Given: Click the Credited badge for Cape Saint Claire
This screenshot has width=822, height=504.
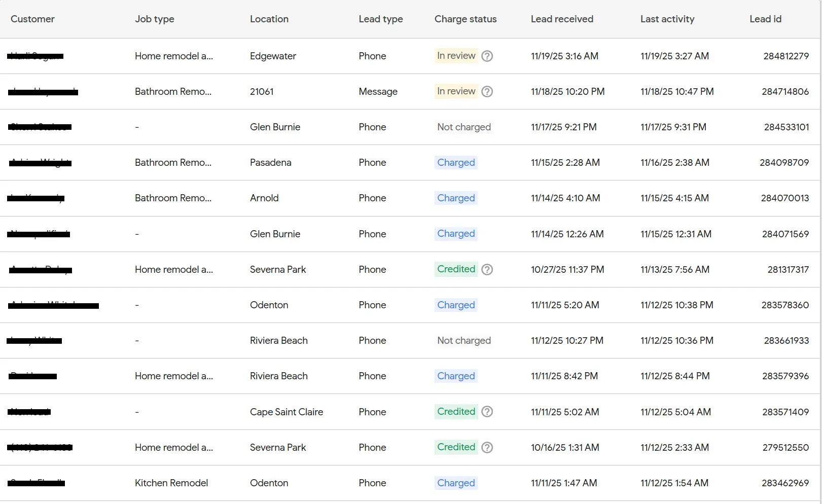Looking at the screenshot, I should tap(456, 412).
